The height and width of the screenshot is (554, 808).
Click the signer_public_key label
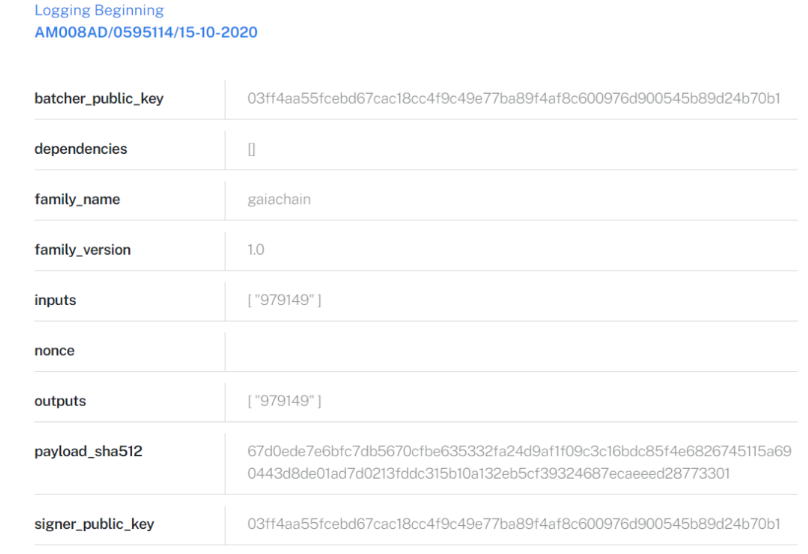click(x=94, y=524)
